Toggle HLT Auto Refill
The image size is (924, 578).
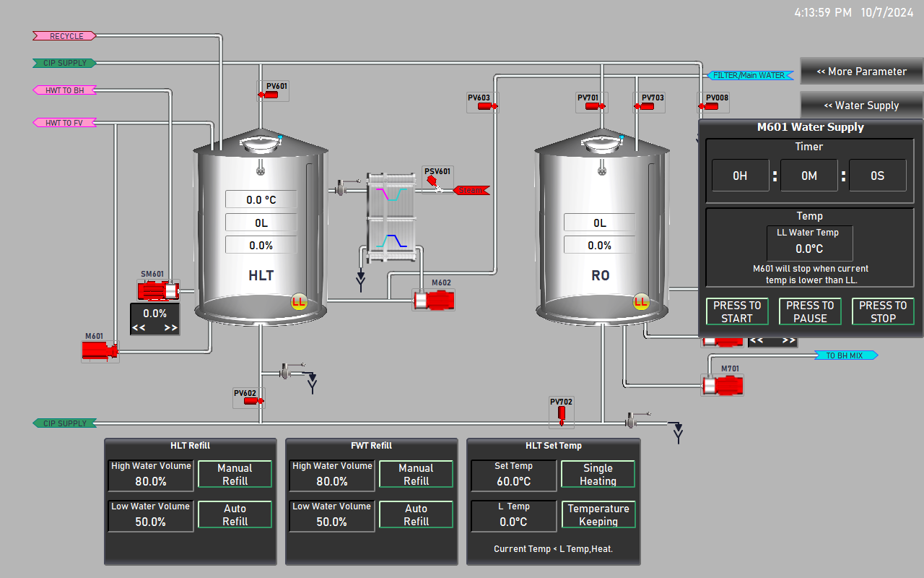(235, 515)
